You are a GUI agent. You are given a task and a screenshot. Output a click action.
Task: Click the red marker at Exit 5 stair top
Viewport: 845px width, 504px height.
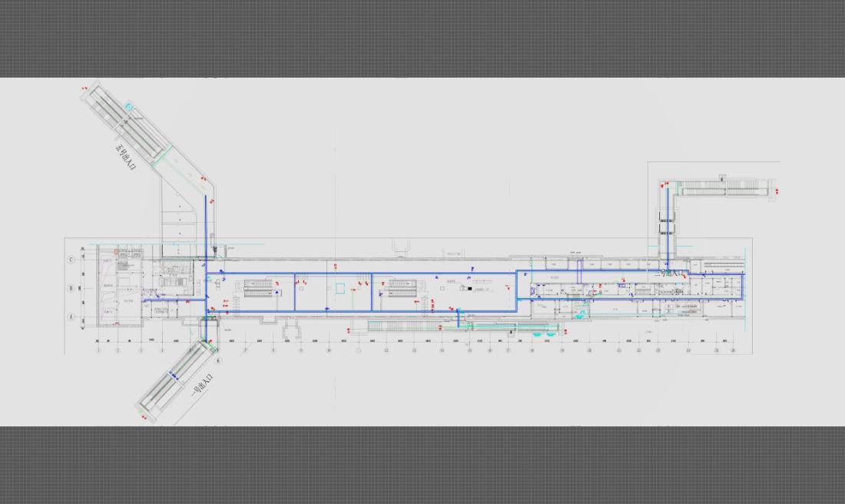pos(84,89)
